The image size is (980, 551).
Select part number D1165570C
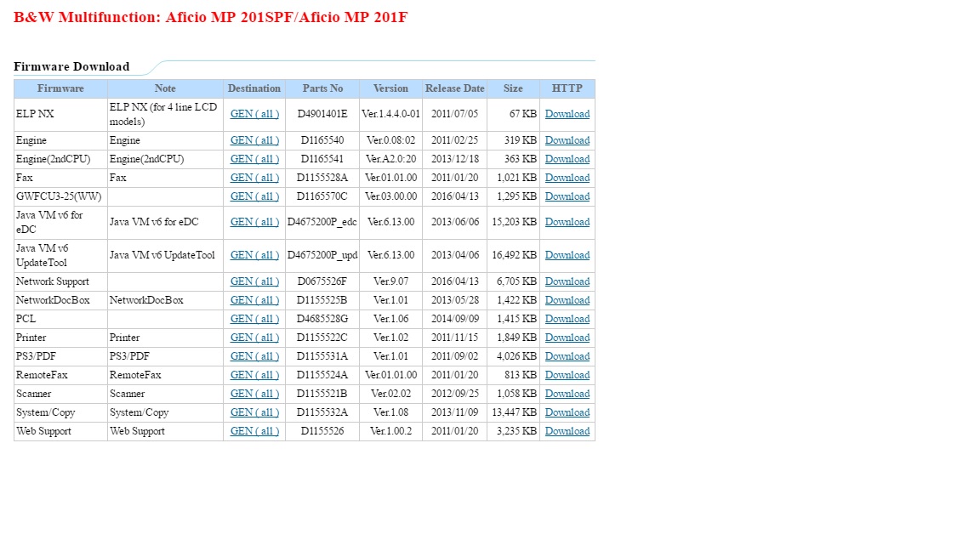click(x=322, y=196)
